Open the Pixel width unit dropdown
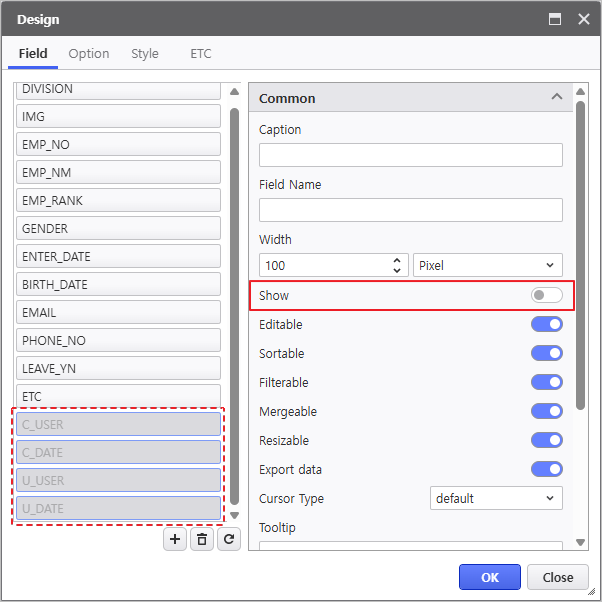This screenshot has width=602, height=602. (487, 265)
